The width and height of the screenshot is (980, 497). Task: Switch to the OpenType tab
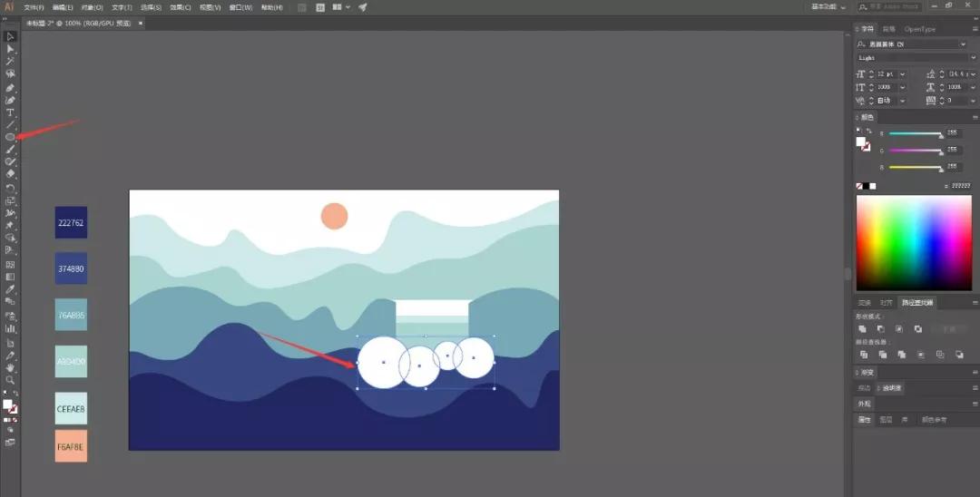[x=919, y=29]
